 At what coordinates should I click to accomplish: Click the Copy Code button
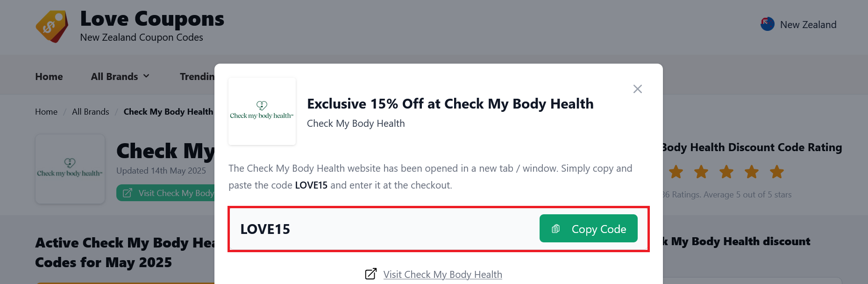(x=589, y=228)
